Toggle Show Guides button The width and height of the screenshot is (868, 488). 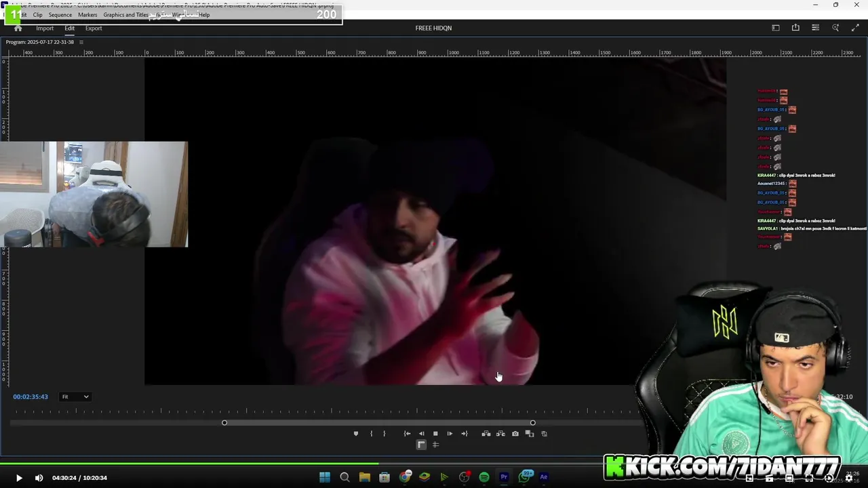click(x=435, y=445)
